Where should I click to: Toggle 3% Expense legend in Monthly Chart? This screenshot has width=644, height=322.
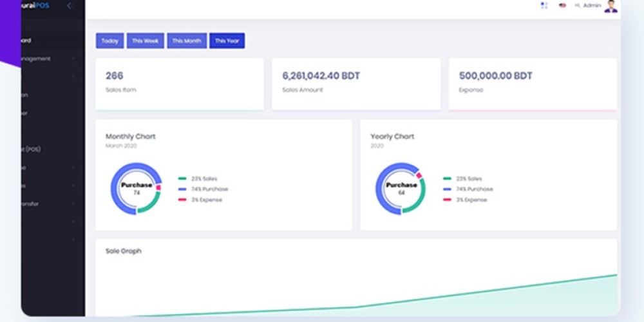tap(200, 200)
